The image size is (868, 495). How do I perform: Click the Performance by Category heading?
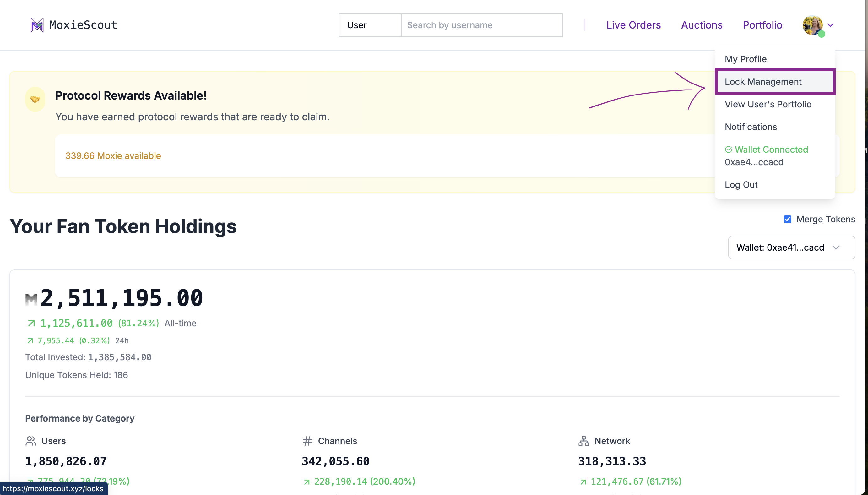[80, 418]
